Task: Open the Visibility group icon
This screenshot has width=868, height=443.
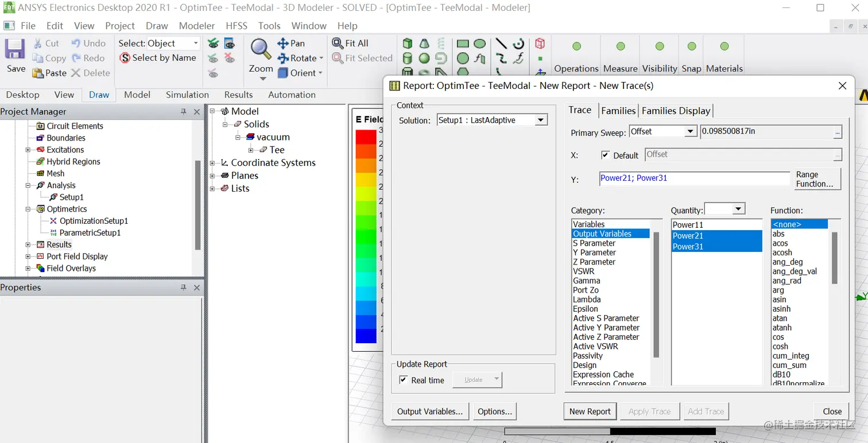Action: [660, 46]
